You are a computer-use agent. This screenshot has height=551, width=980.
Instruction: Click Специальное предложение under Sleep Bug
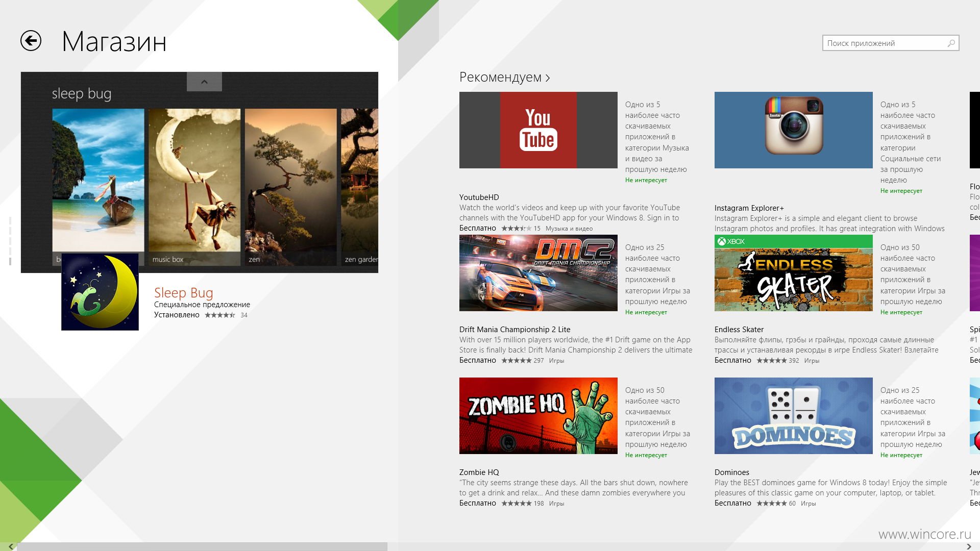pos(202,305)
